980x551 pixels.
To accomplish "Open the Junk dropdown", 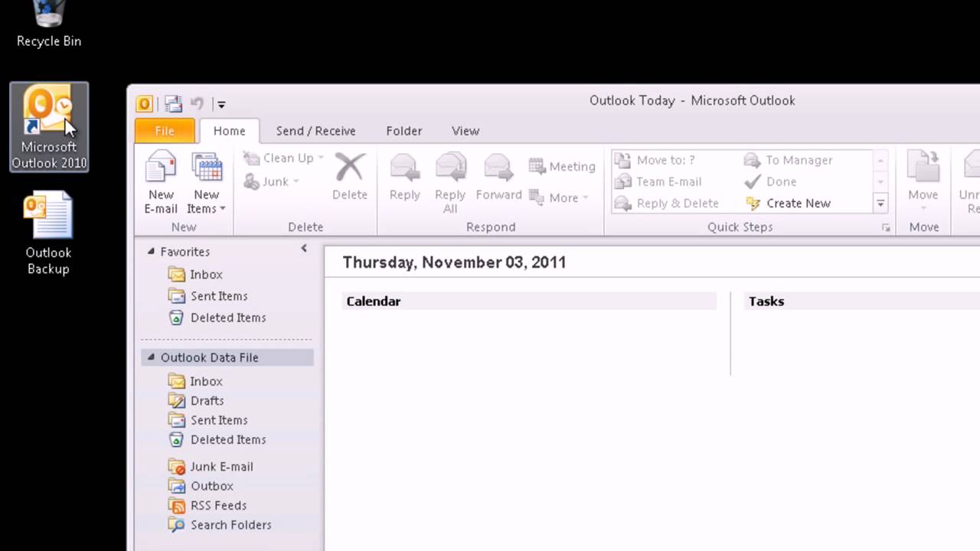I will [271, 181].
